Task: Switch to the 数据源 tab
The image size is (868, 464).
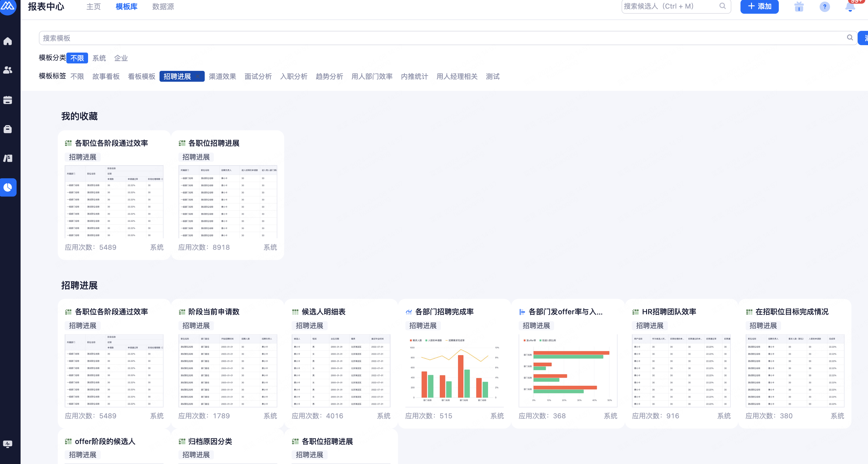Action: (163, 6)
